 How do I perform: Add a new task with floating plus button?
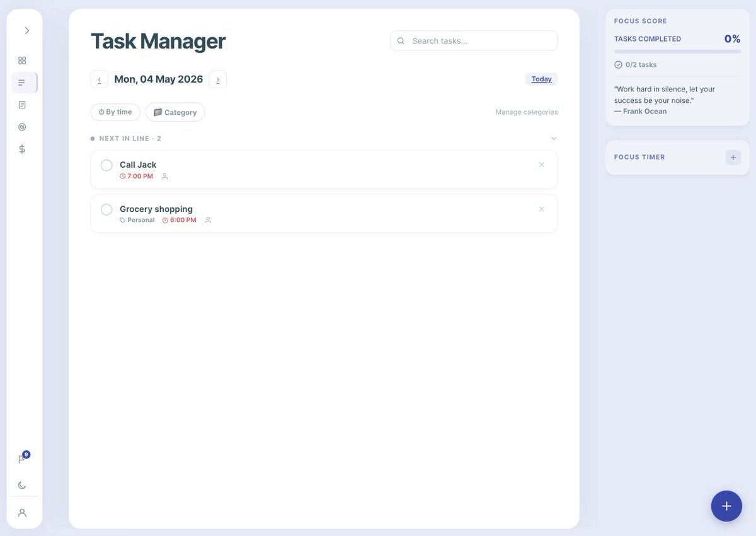click(726, 506)
